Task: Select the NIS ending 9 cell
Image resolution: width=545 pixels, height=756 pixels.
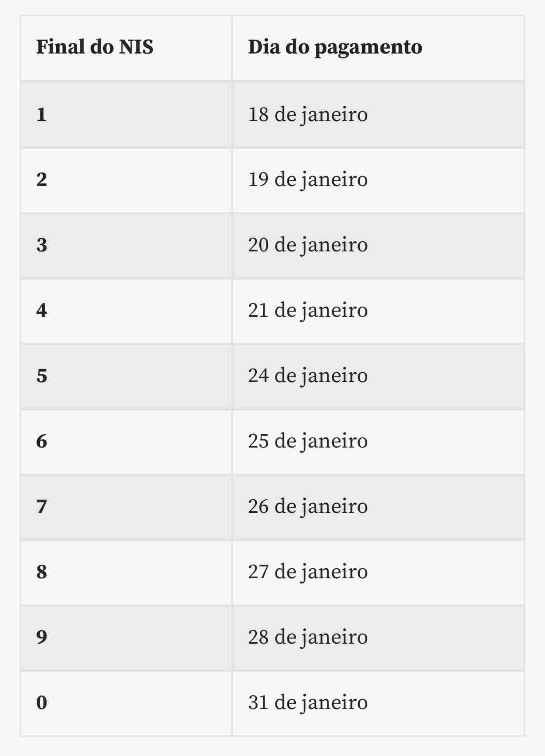Action: pyautogui.click(x=126, y=638)
